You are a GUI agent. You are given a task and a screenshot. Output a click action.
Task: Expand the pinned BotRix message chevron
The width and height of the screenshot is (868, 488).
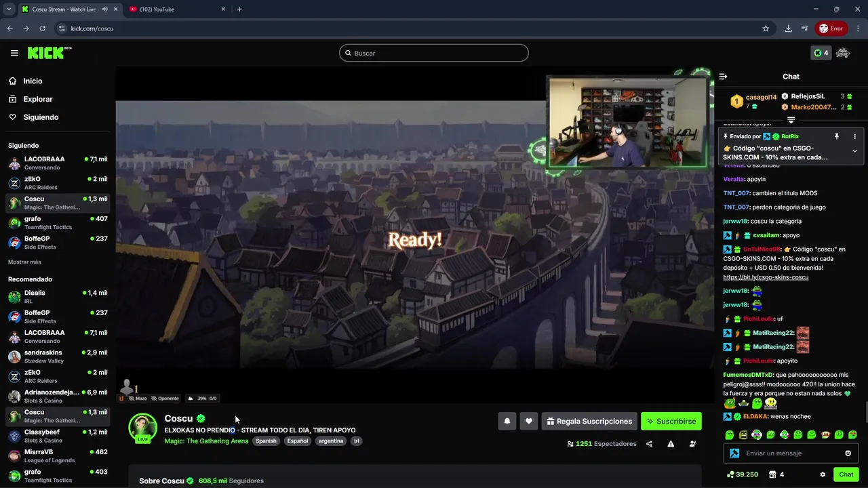(x=854, y=151)
